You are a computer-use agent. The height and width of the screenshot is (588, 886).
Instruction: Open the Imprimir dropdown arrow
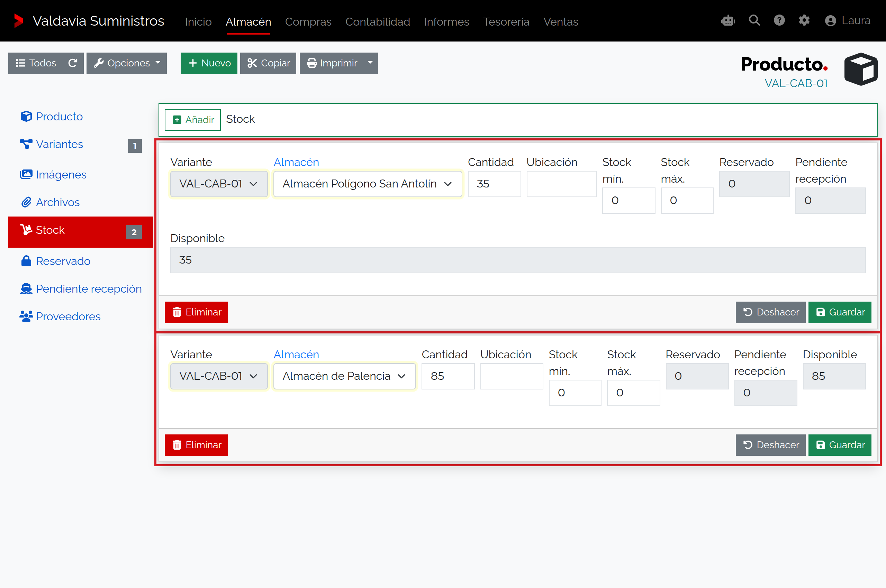point(370,63)
